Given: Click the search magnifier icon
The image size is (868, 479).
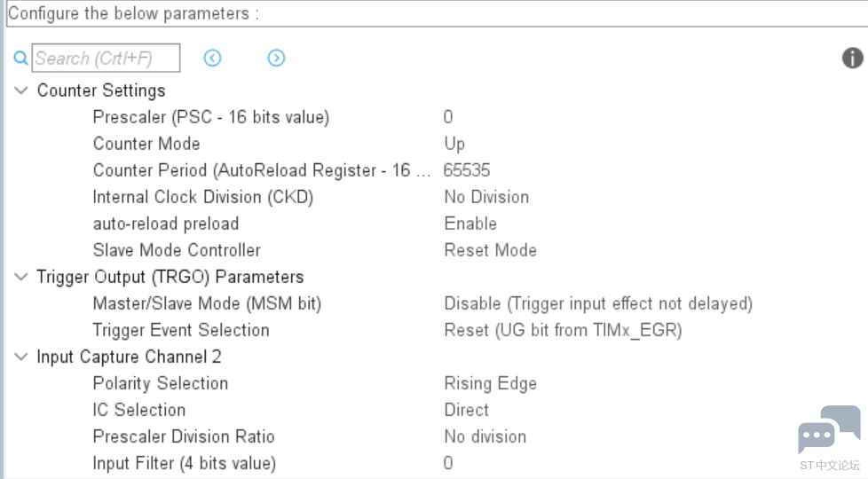Looking at the screenshot, I should click(21, 59).
